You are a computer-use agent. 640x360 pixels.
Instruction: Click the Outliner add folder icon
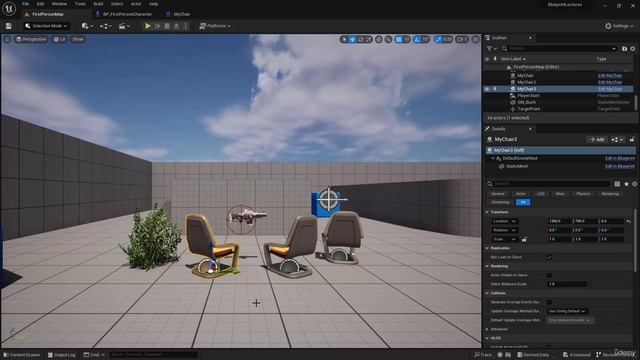(624, 49)
